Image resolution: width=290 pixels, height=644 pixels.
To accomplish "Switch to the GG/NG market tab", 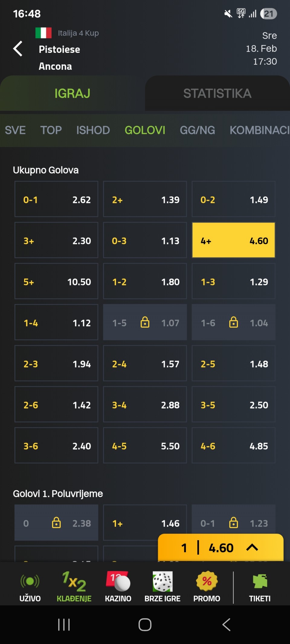I will [197, 130].
